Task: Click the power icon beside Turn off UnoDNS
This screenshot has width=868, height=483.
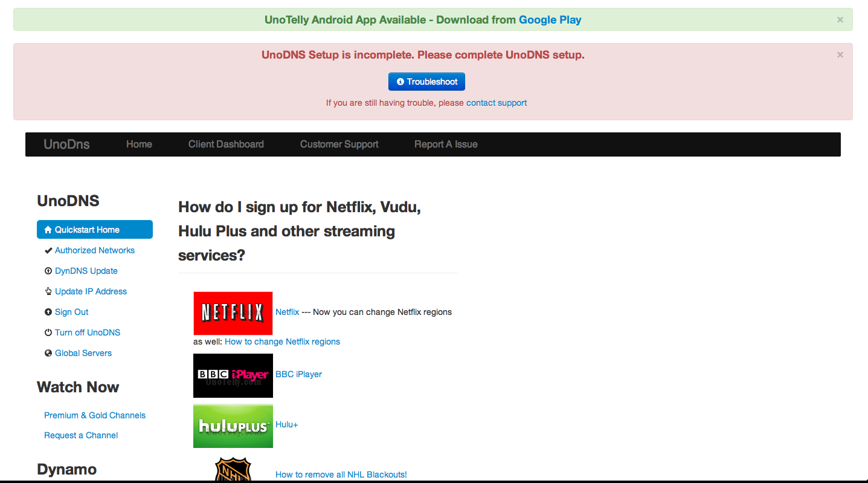Action: [48, 332]
